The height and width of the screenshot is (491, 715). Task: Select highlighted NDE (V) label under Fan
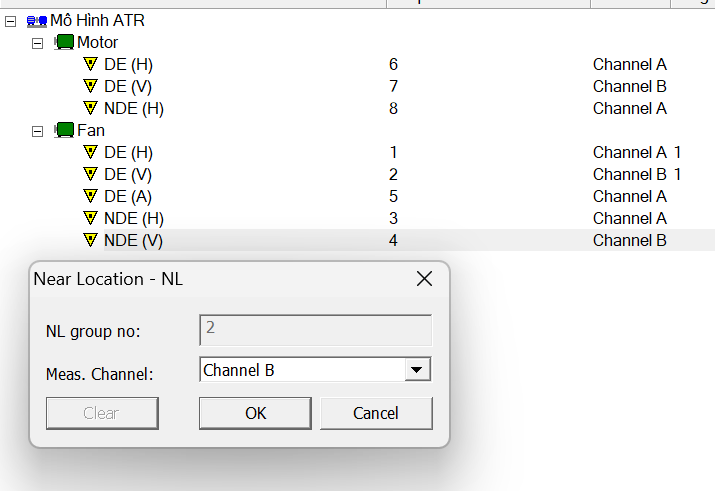click(x=133, y=240)
